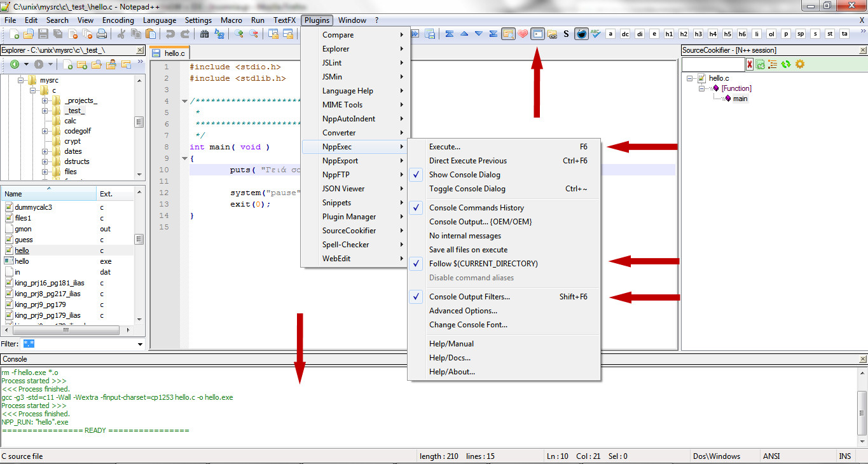The width and height of the screenshot is (868, 464).
Task: Open the TextFX menu
Action: pyautogui.click(x=285, y=20)
